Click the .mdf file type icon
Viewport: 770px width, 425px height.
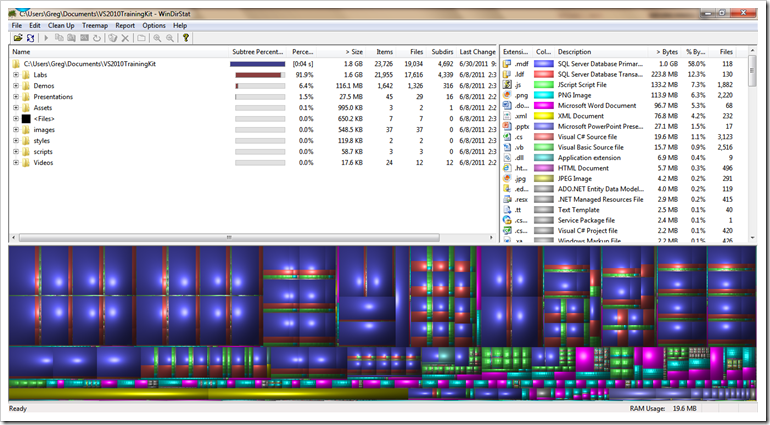click(x=507, y=64)
